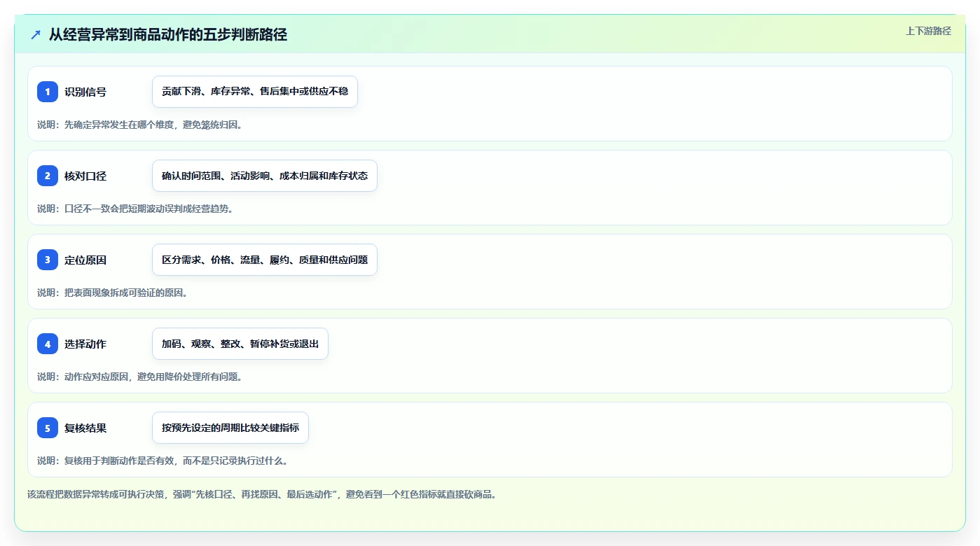Click the note 口径不一致会把短期波动误判成经营趋势

pyautogui.click(x=135, y=209)
